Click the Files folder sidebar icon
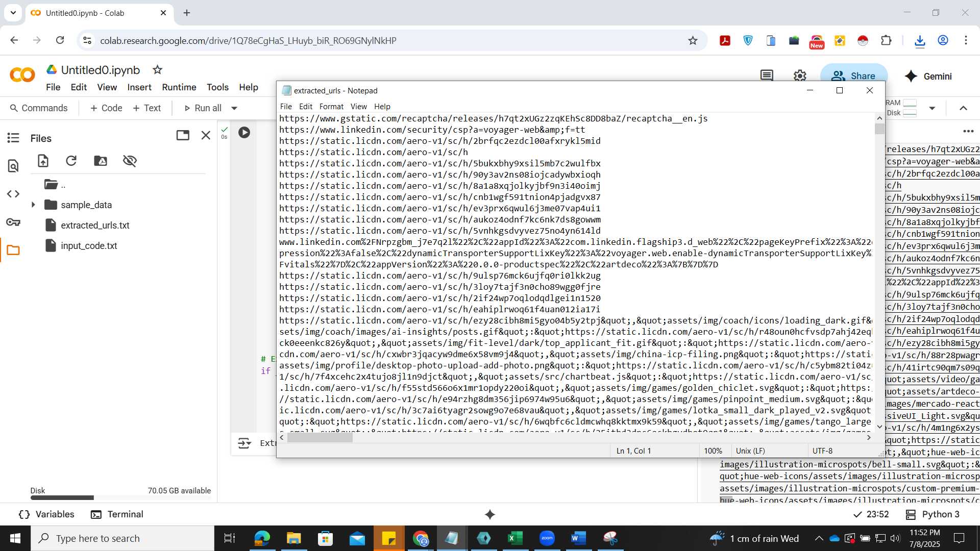 (13, 250)
